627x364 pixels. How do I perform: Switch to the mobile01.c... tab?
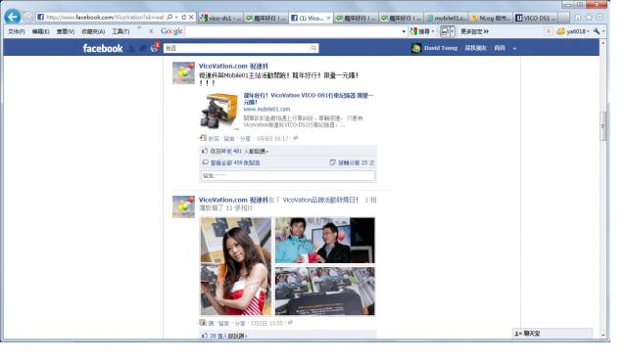[x=446, y=18]
